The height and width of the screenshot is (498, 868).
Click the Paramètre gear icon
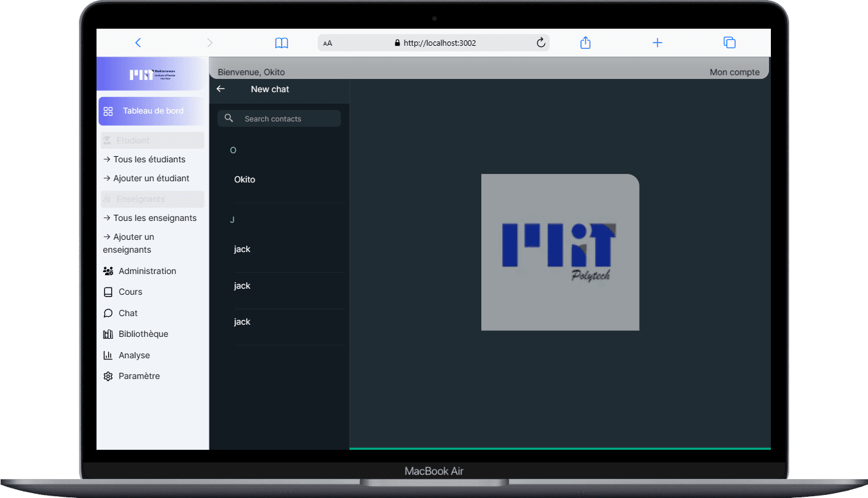pos(108,377)
